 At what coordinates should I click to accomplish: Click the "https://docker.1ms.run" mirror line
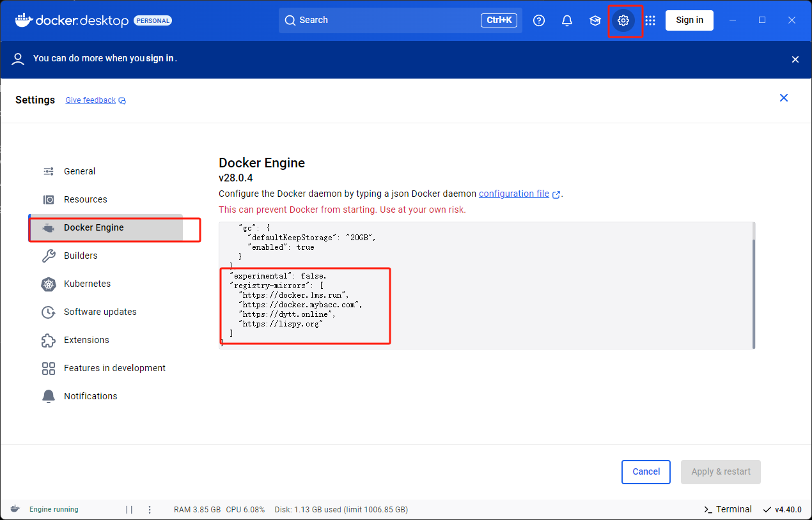pos(293,295)
